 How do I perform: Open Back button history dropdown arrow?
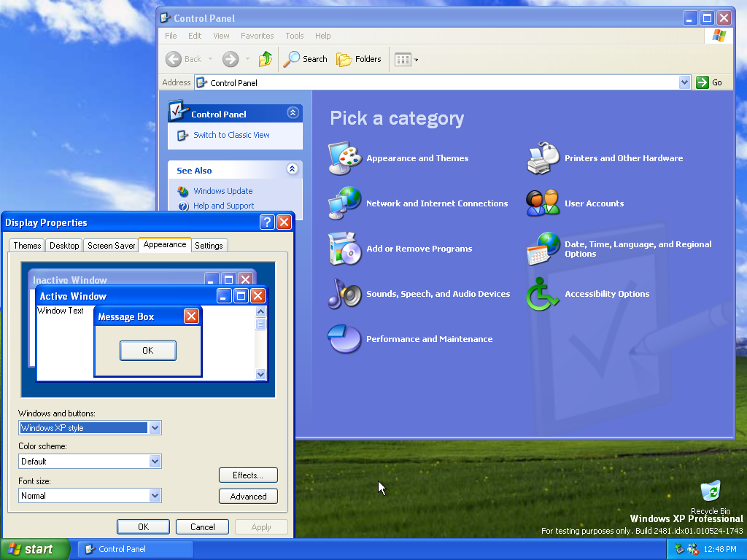pos(210,59)
